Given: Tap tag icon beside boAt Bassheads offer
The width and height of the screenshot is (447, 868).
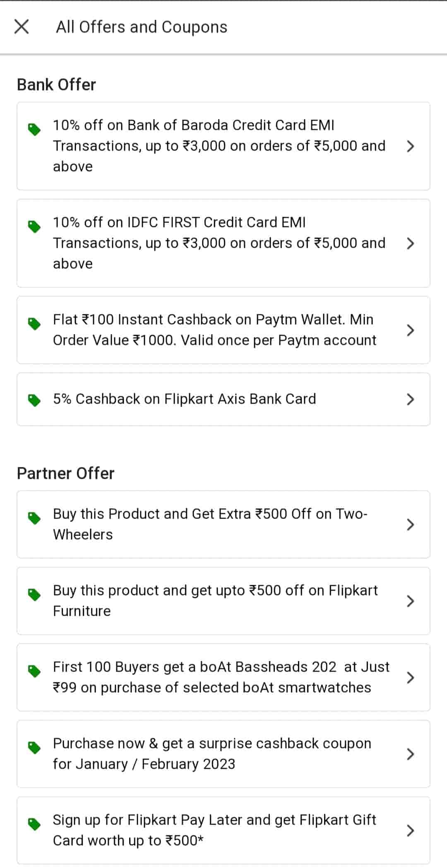Looking at the screenshot, I should [x=34, y=671].
